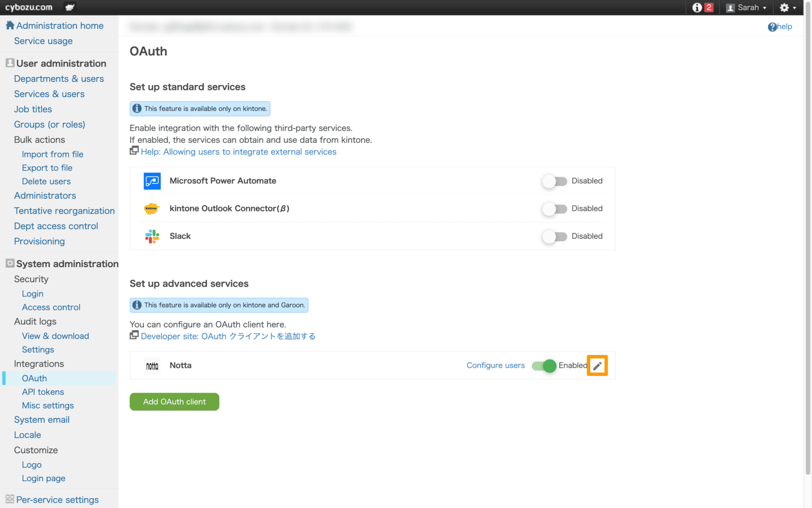Open Login page customization
812x508 pixels.
coord(44,479)
